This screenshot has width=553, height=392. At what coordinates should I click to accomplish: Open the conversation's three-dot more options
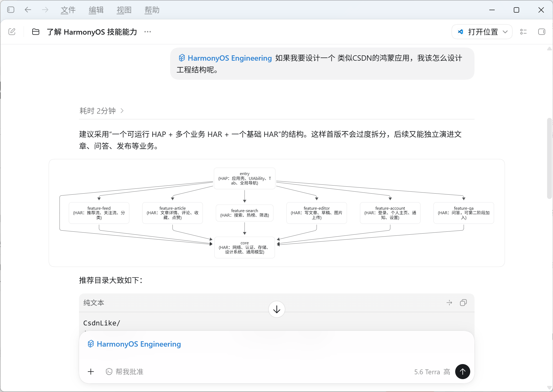pyautogui.click(x=148, y=32)
